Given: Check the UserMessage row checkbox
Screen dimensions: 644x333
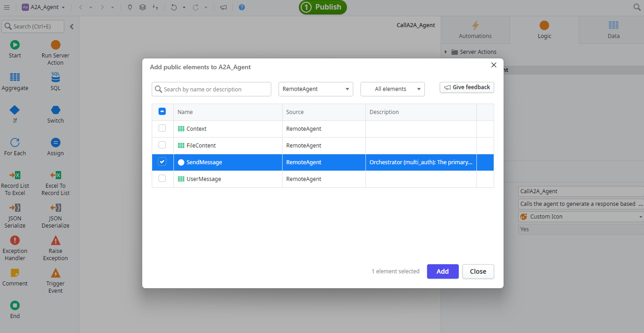Looking at the screenshot, I should tap(162, 179).
